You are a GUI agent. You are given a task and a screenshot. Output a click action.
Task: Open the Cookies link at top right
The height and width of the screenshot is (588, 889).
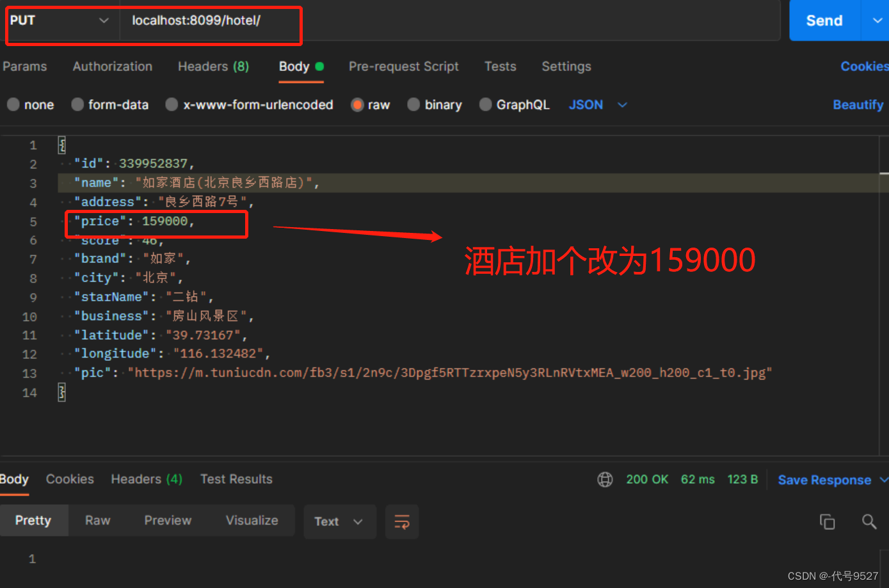864,67
